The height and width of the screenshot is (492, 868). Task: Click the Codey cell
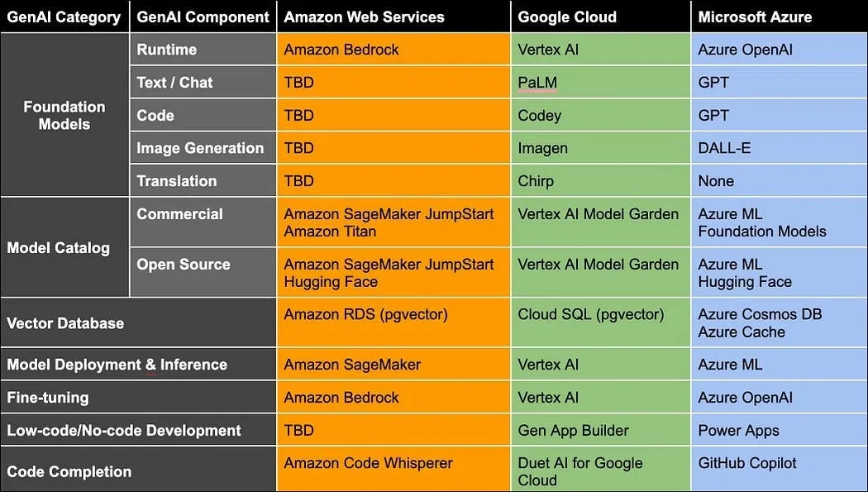[601, 115]
